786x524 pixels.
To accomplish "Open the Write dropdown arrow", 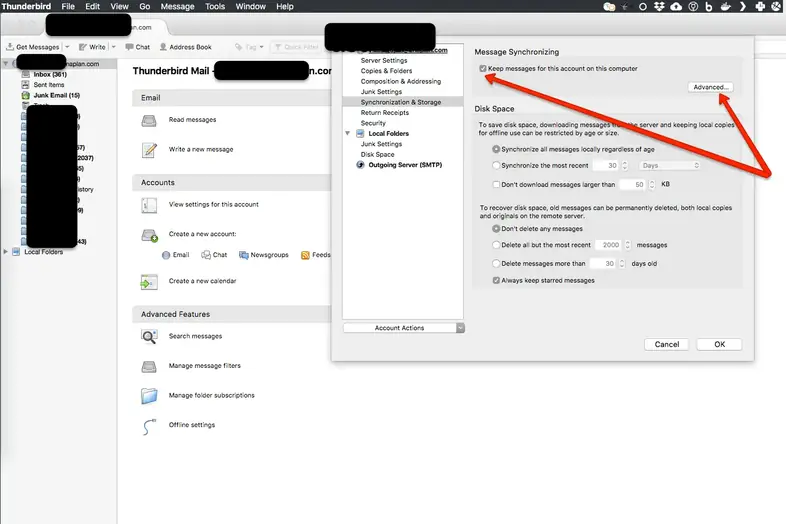I will pyautogui.click(x=114, y=47).
